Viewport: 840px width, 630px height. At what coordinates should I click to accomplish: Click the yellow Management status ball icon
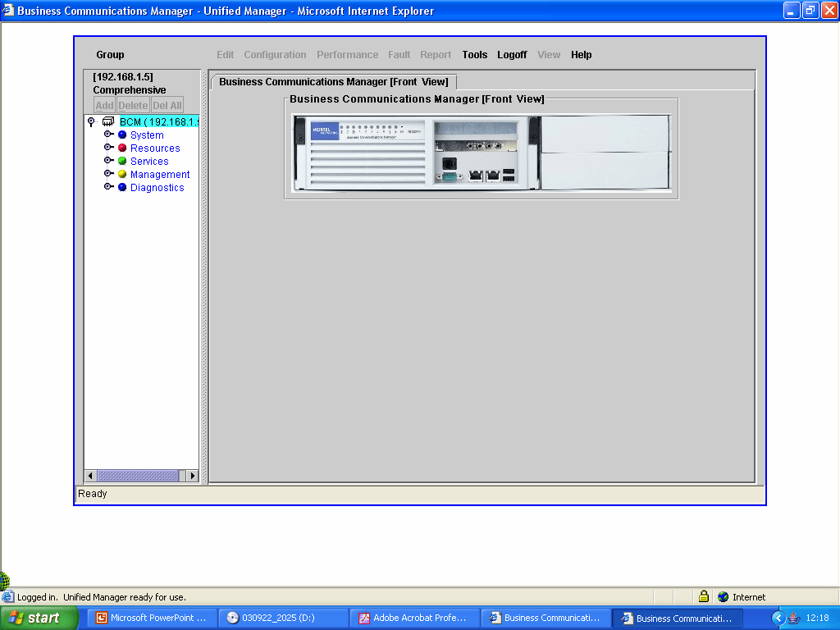click(x=122, y=174)
